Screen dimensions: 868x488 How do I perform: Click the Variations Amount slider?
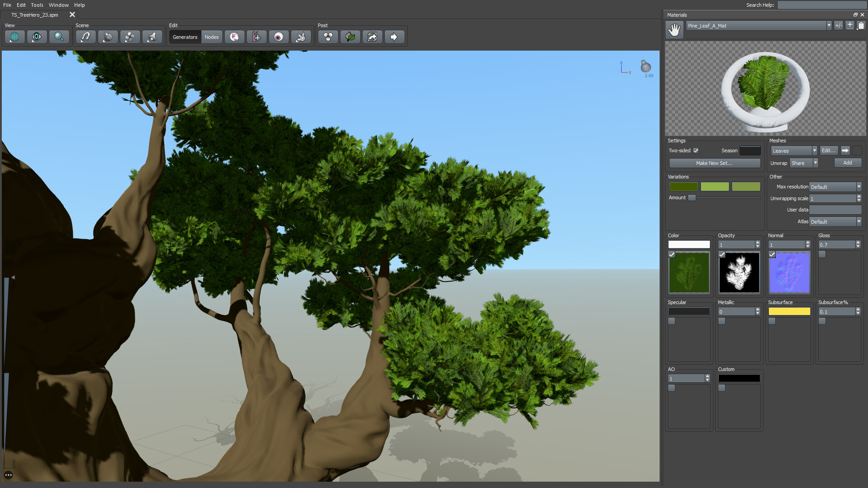[x=723, y=197]
